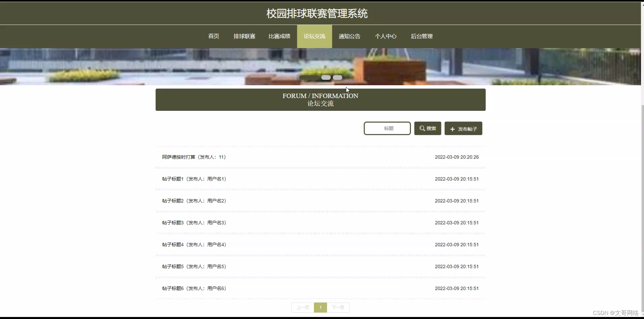Viewport: 644px width, 319px height.
Task: Open 比赛成绩 page
Action: tap(279, 36)
